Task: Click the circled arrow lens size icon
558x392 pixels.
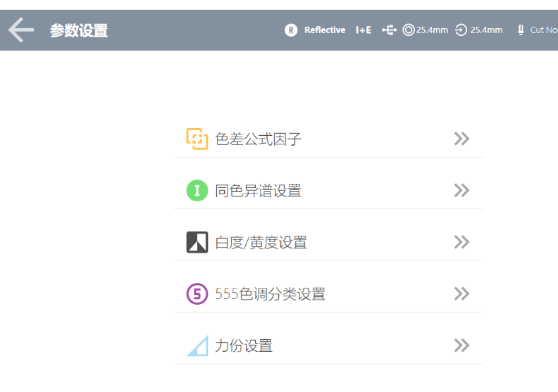Action: pos(461,30)
